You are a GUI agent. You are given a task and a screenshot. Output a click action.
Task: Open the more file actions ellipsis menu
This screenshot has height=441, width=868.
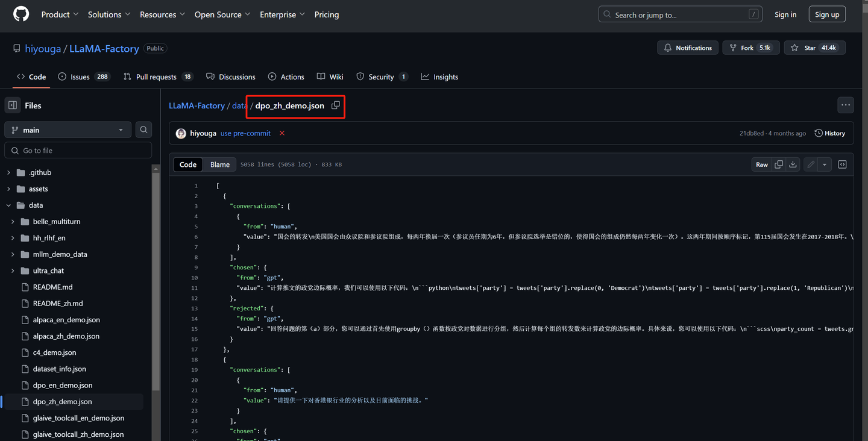(846, 105)
